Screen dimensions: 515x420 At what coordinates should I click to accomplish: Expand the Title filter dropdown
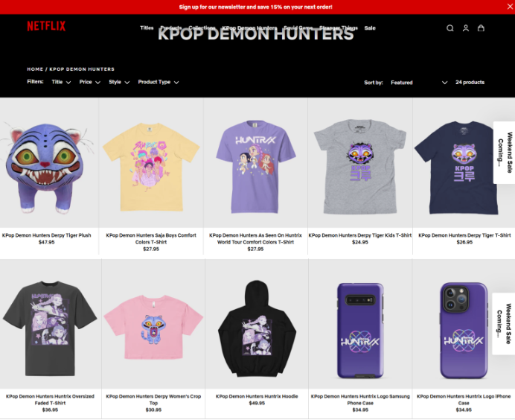(61, 82)
